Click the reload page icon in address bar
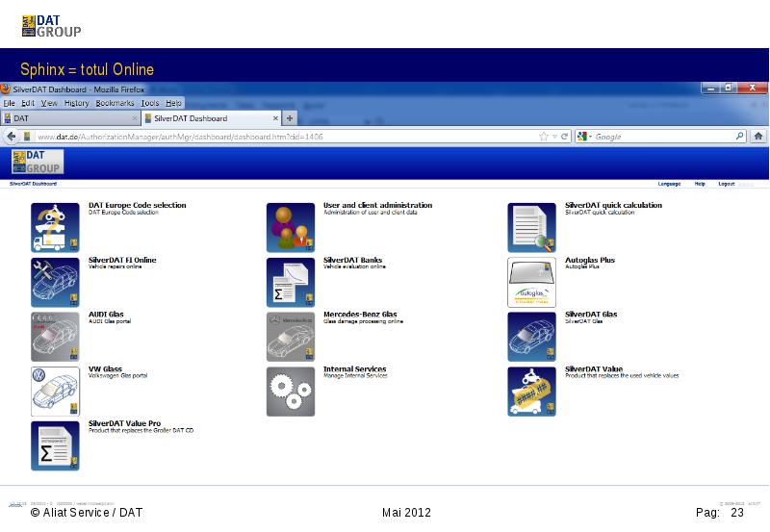Viewport: 770px width, 532px height. click(x=564, y=137)
